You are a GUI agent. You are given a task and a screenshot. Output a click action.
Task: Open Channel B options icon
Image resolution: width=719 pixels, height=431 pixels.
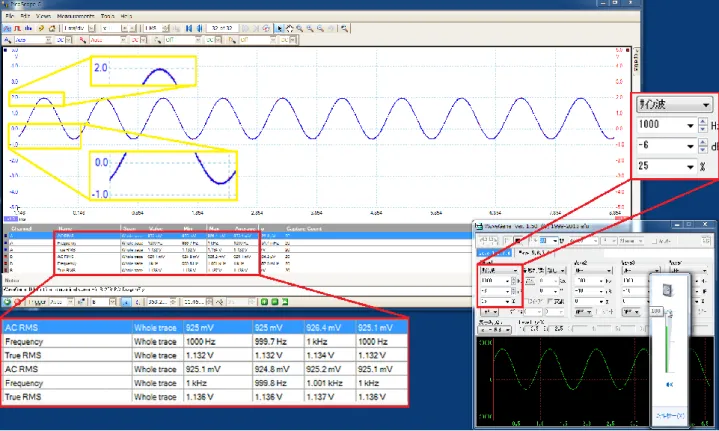(82, 40)
